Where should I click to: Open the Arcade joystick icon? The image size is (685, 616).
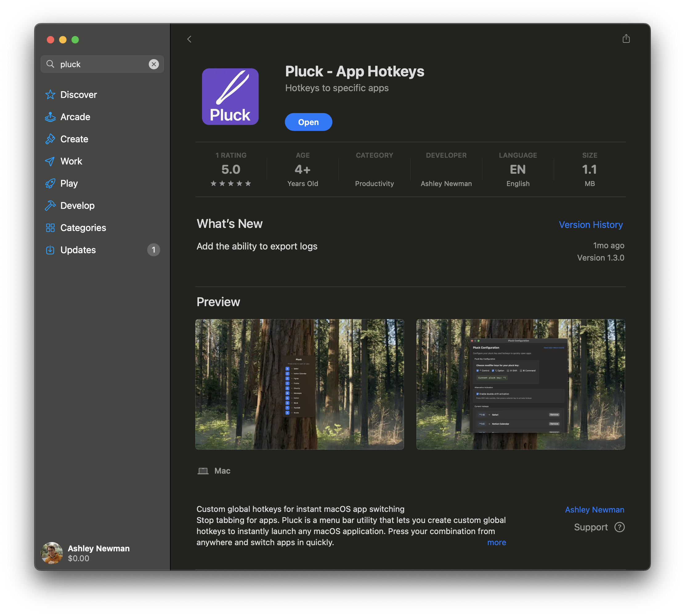pyautogui.click(x=50, y=117)
